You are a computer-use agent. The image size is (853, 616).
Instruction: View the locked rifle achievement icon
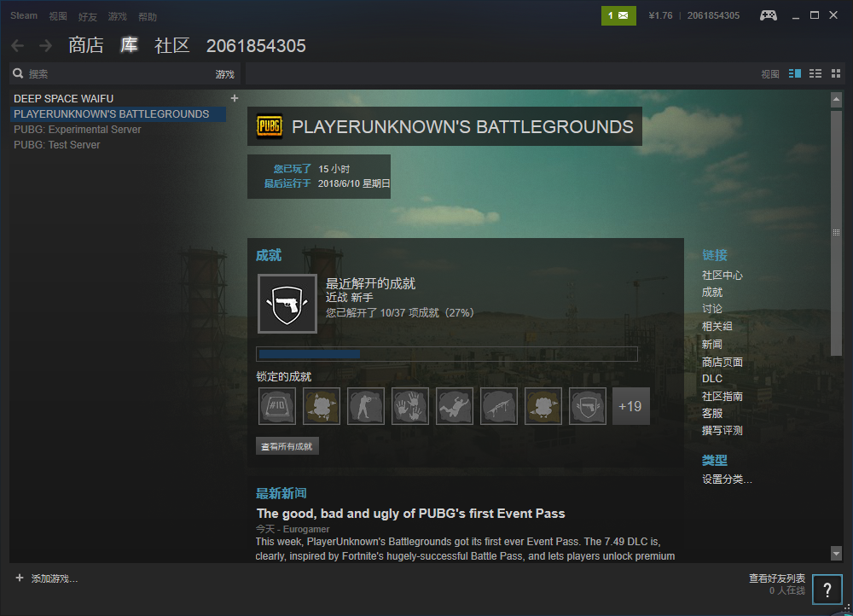[499, 406]
